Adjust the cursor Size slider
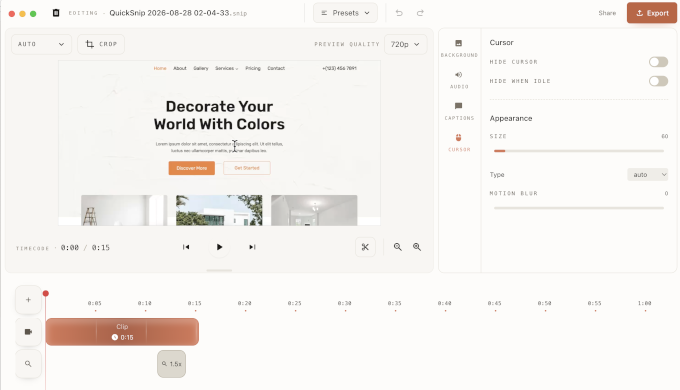 [x=579, y=151]
